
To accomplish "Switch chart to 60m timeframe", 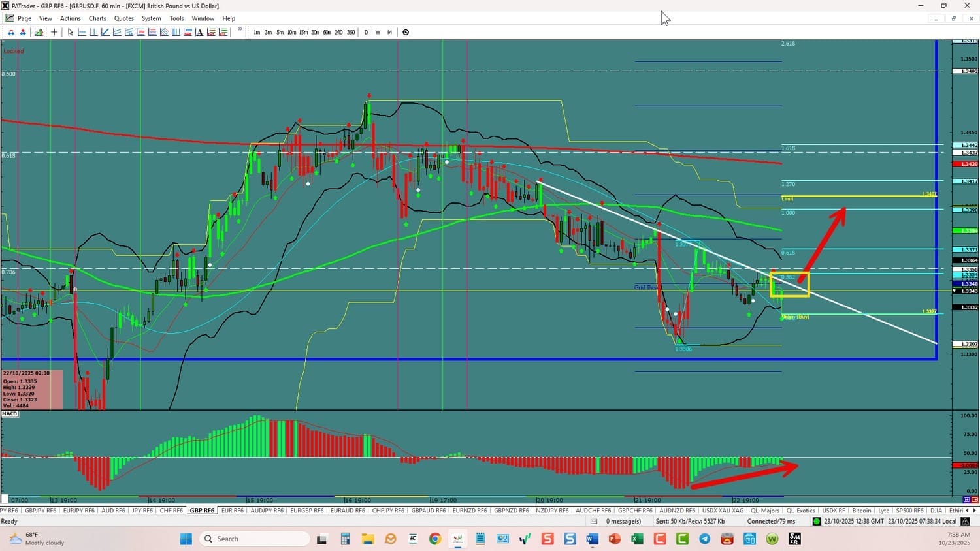I will [x=327, y=32].
